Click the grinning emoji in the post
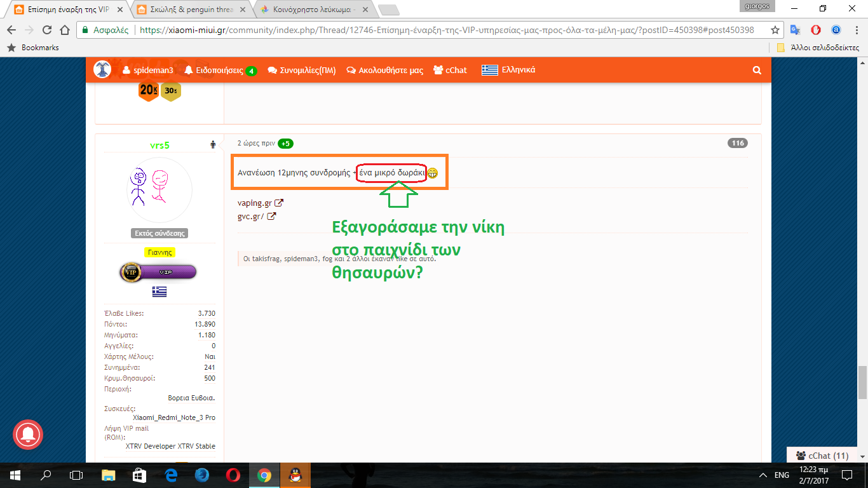This screenshot has width=868, height=488. [x=432, y=173]
